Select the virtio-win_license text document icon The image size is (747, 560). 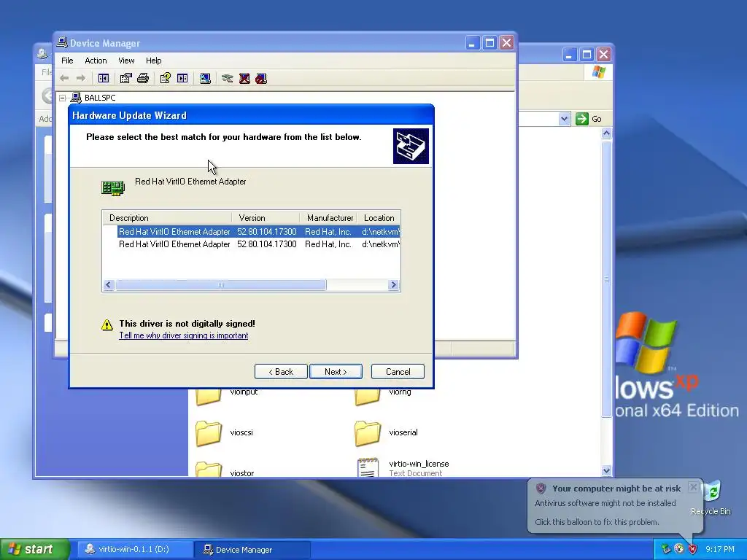pos(368,467)
